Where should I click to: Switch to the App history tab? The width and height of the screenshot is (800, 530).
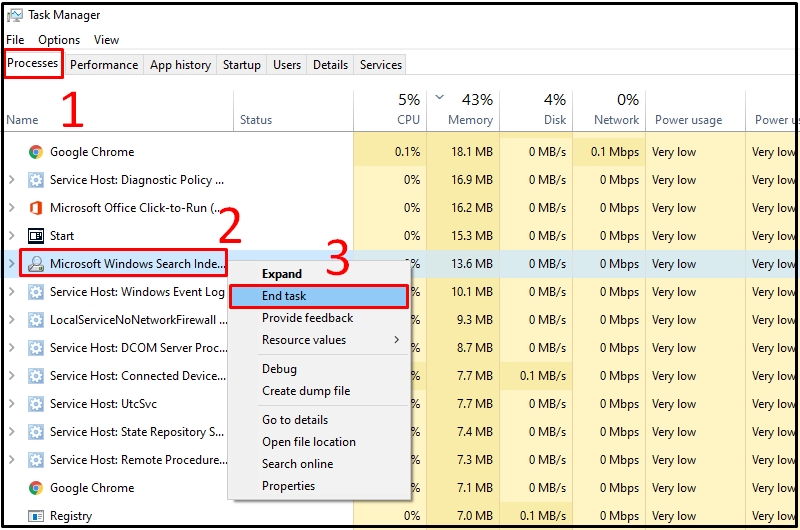(x=180, y=65)
